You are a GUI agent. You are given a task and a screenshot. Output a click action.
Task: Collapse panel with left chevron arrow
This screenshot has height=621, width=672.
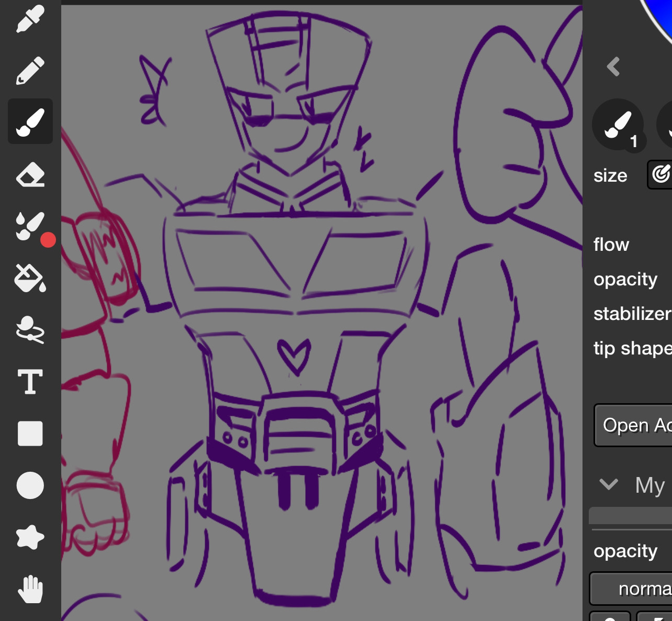[x=613, y=66]
